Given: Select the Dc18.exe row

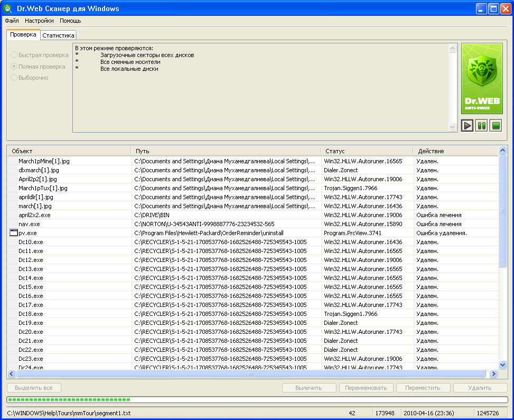Looking at the screenshot, I should point(253,314).
